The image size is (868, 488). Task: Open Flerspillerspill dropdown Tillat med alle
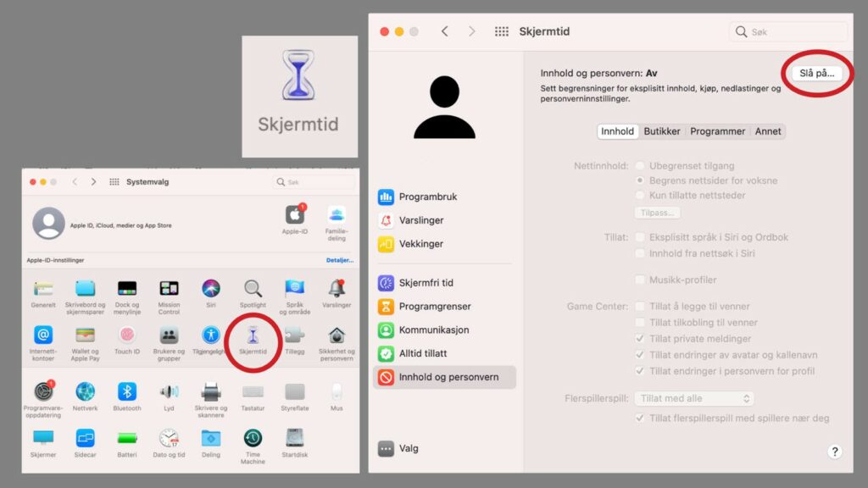pos(694,398)
